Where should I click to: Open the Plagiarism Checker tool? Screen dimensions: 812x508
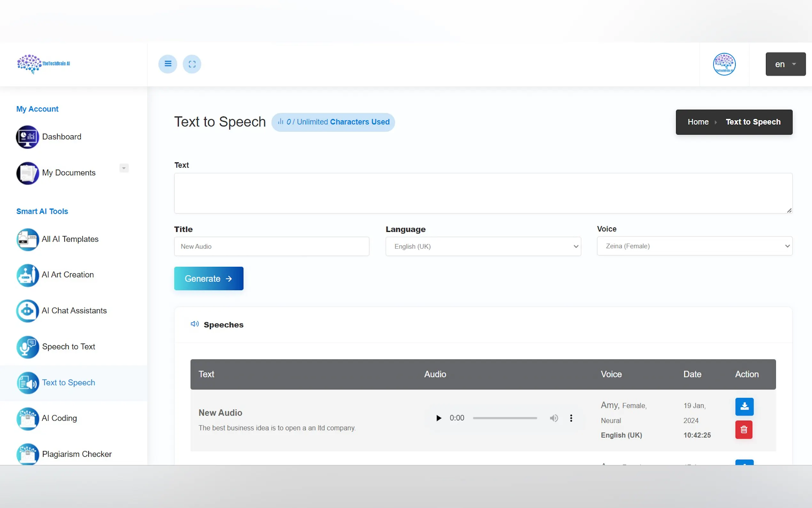pyautogui.click(x=76, y=454)
